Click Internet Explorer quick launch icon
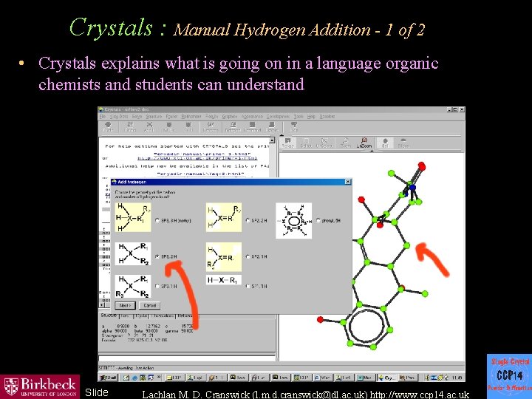 click(x=134, y=377)
